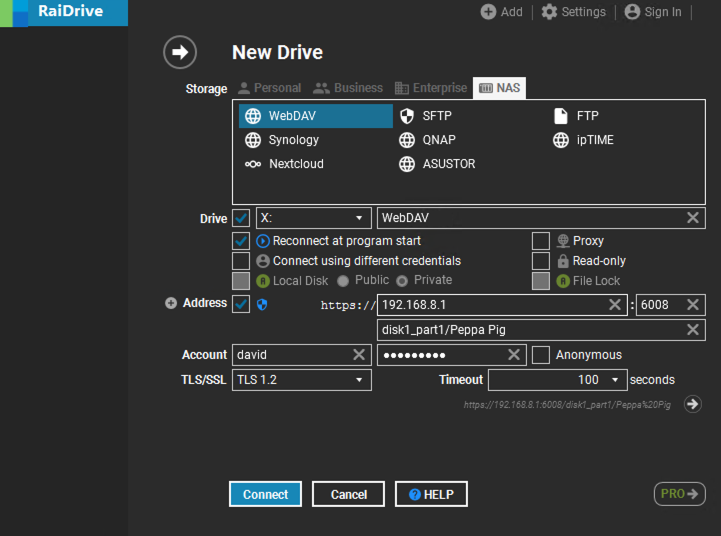
Task: Switch to the NAS storage tab
Action: pyautogui.click(x=499, y=88)
